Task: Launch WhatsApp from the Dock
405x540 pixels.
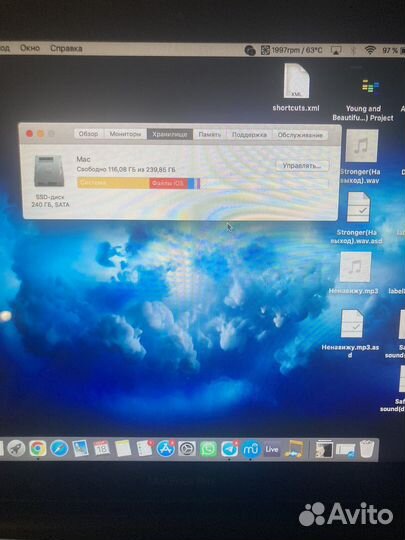Action: point(208,449)
